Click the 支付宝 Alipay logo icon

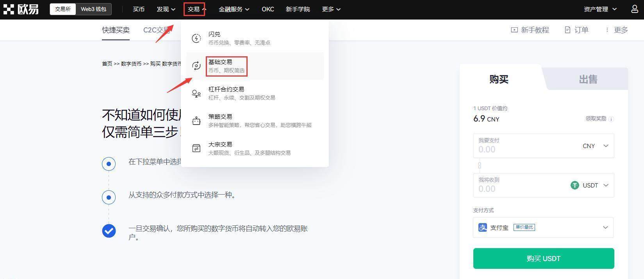[483, 227]
